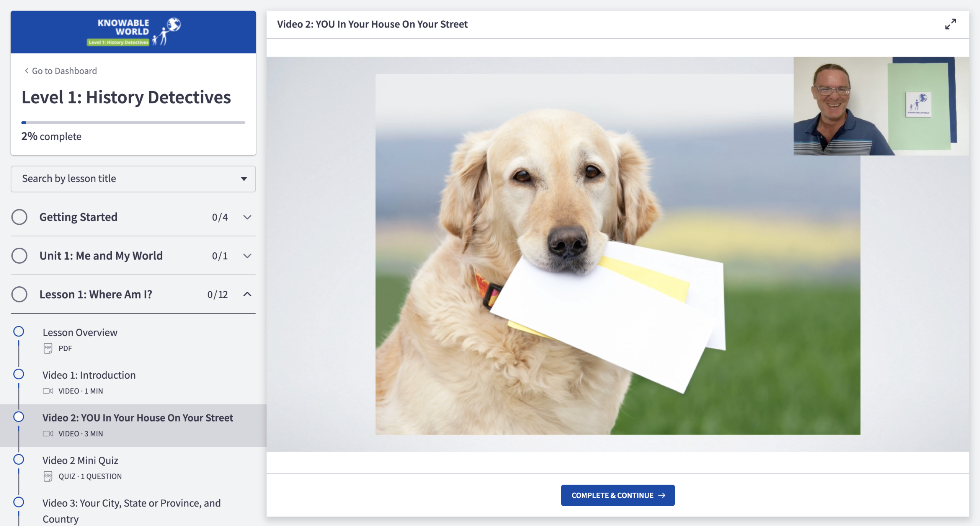Image resolution: width=980 pixels, height=526 pixels.
Task: Click the PDF icon under Lesson Overview
Action: click(48, 348)
